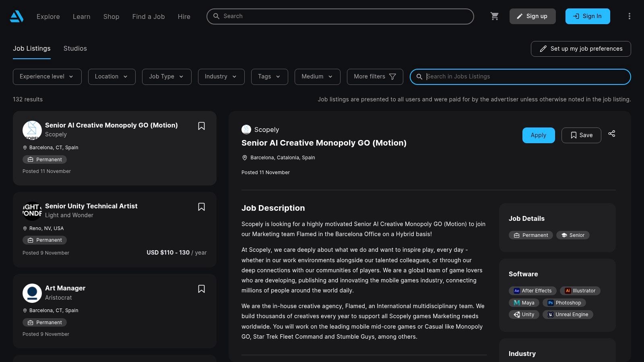Image resolution: width=644 pixels, height=362 pixels.
Task: Click the share icon for Scopely job
Action: pos(611,134)
